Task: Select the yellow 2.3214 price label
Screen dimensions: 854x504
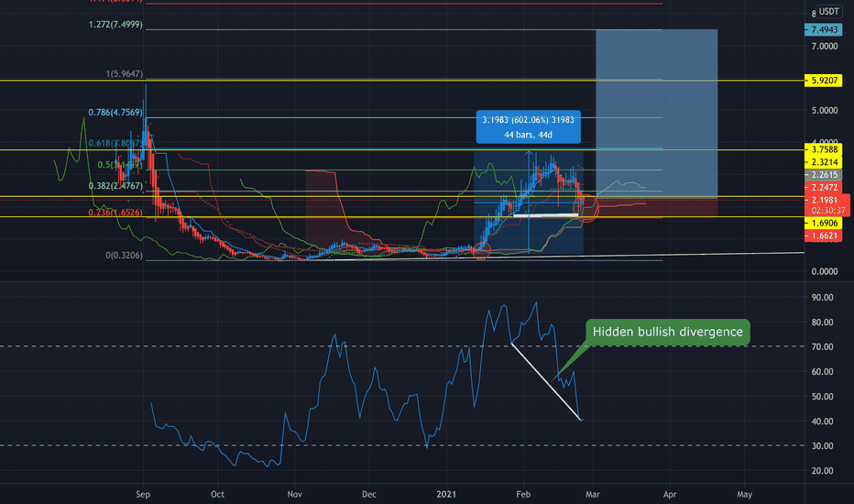Action: pos(824,162)
